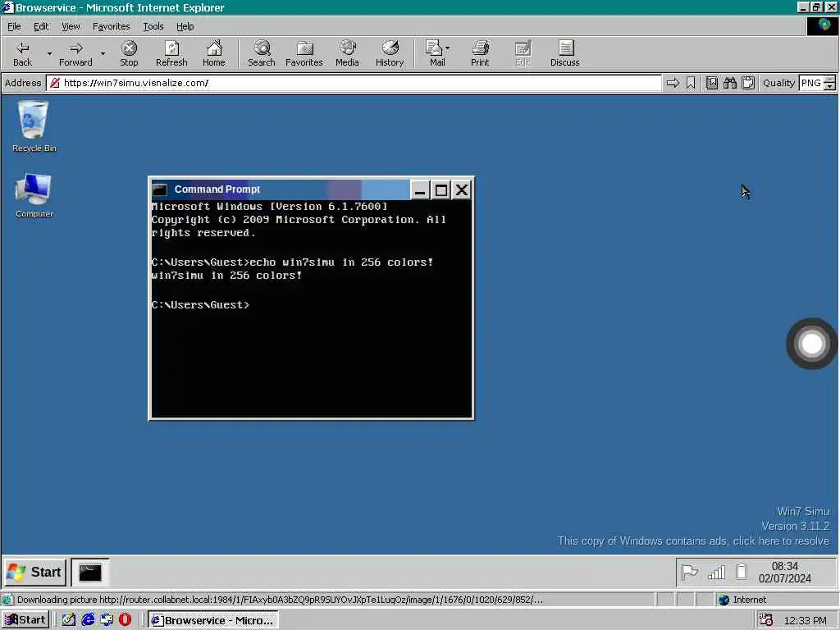The width and height of the screenshot is (840, 630).
Task: Open the Favorites toolbar button
Action: [304, 53]
